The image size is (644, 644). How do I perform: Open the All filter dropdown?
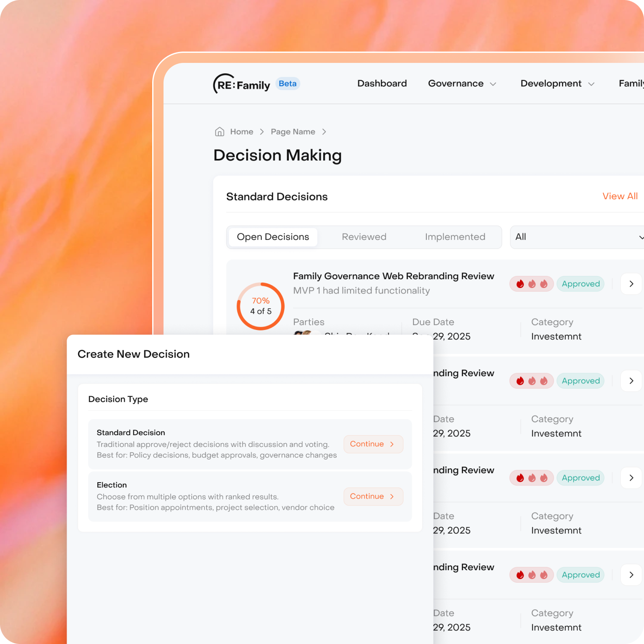[577, 237]
